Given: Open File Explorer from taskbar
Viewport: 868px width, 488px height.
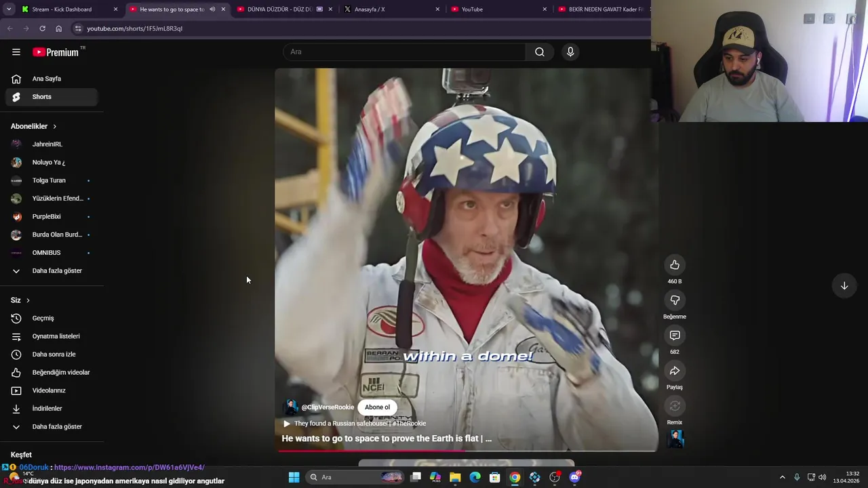Looking at the screenshot, I should point(455,477).
